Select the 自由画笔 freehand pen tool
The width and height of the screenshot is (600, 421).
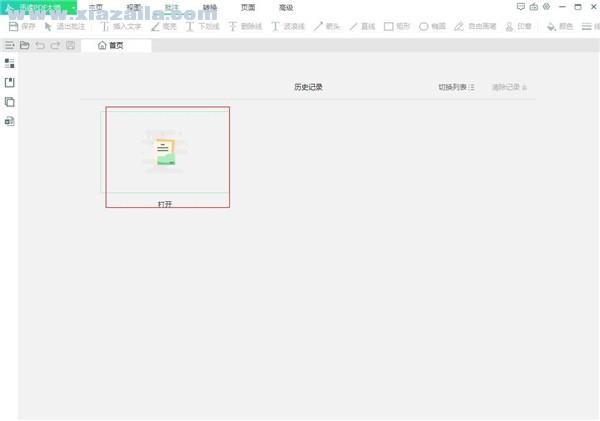pos(475,26)
